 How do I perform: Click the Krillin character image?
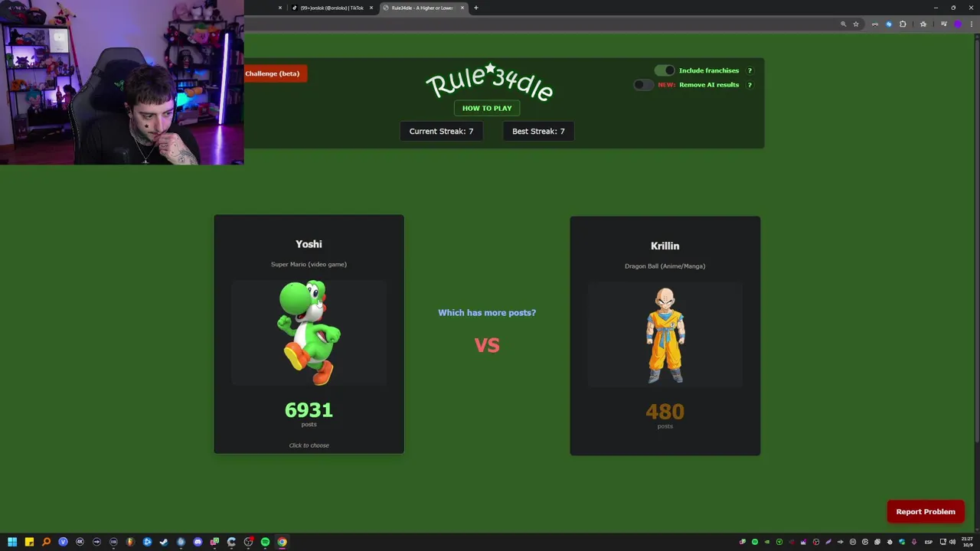coord(665,335)
